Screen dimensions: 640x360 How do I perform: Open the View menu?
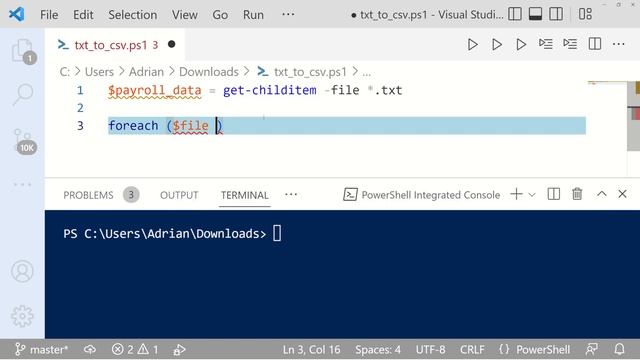coord(184,15)
